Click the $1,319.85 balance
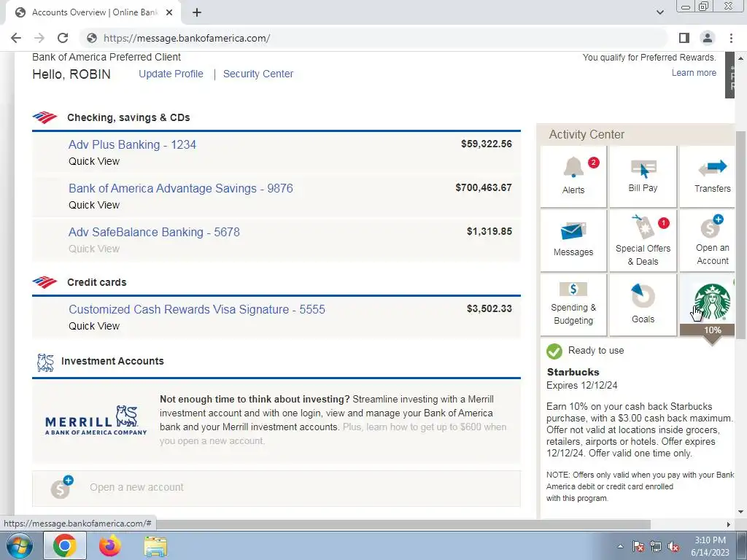 click(x=489, y=231)
